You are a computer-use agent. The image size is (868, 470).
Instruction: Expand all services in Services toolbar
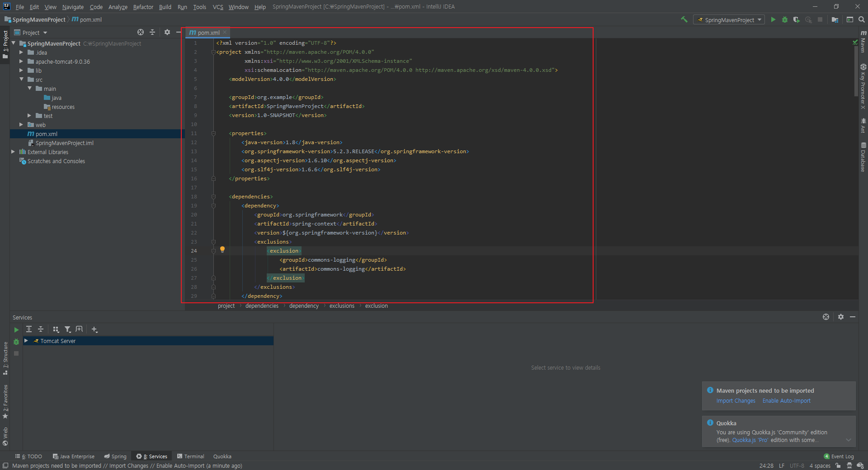pos(29,329)
